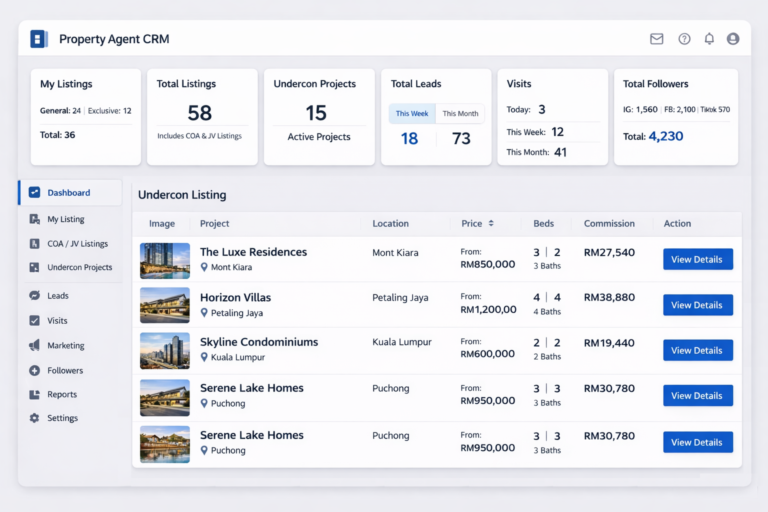Click the Horizon Villas thumbnail image
The height and width of the screenshot is (512, 768).
165,305
